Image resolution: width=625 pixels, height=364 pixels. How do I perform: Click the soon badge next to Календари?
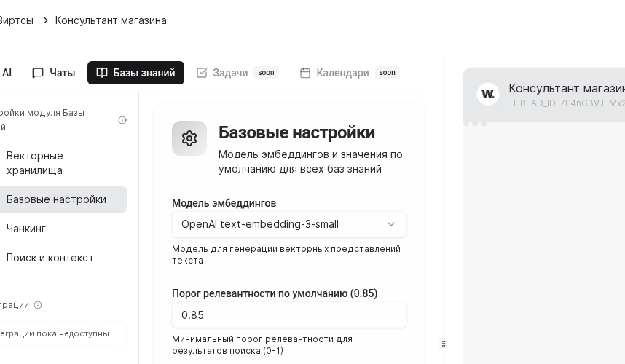[387, 73]
